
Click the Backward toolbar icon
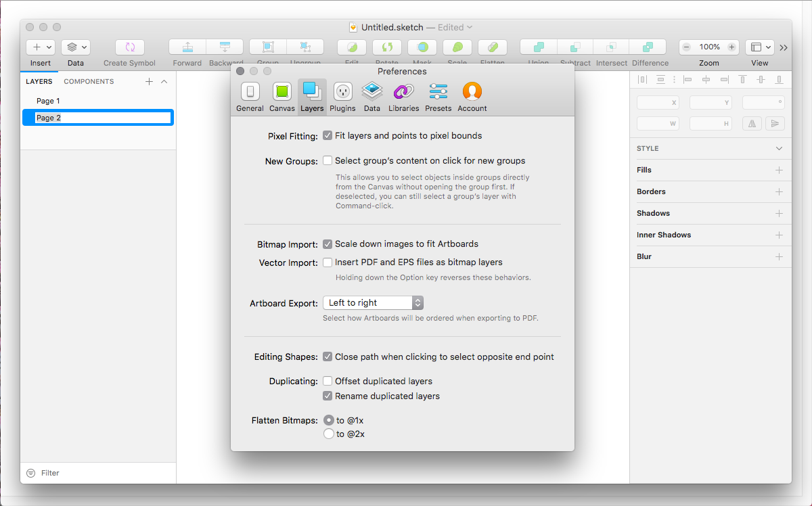coord(225,47)
